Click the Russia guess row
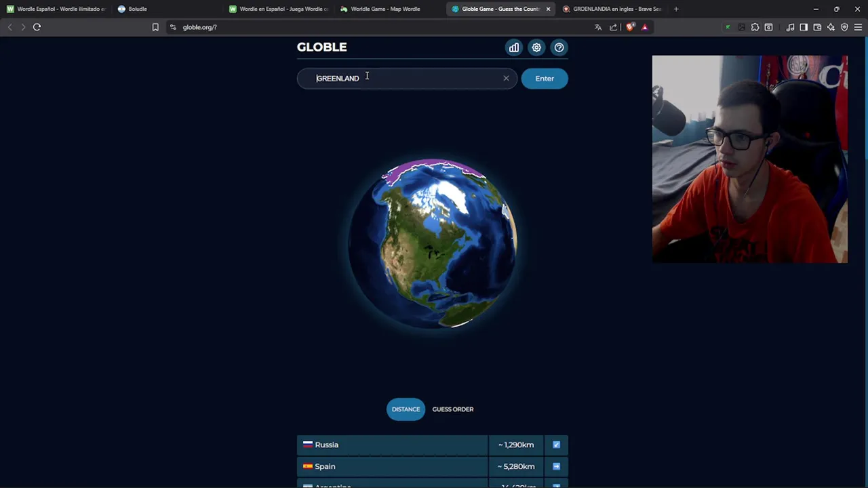 coord(433,445)
